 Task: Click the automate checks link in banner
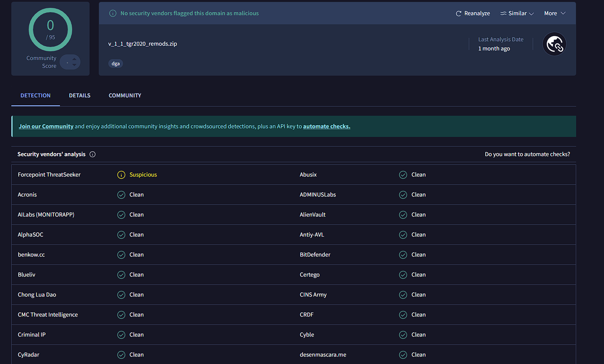(327, 127)
